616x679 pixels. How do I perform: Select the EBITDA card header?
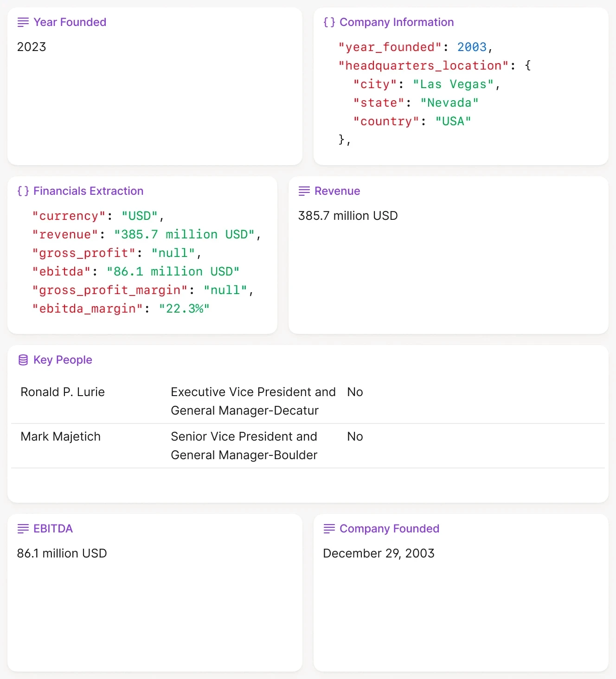click(53, 529)
